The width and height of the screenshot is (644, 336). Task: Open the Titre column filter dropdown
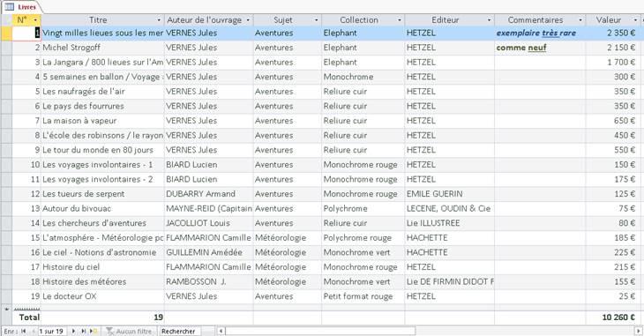click(x=159, y=20)
